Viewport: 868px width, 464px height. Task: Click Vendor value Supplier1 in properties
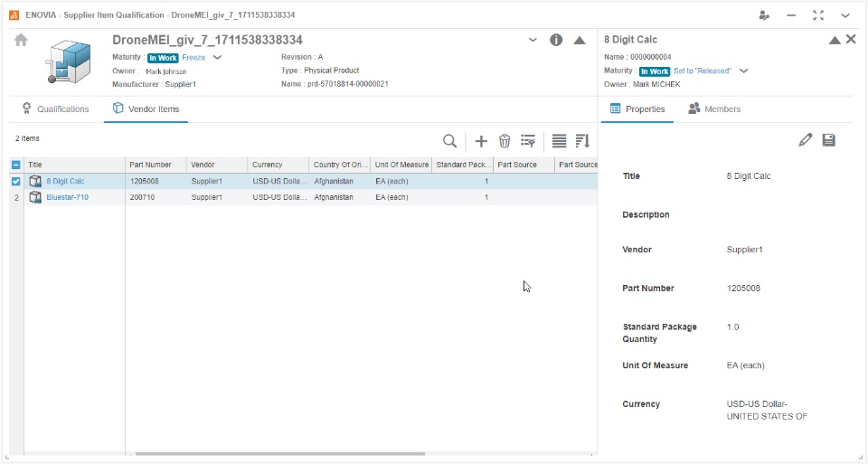[x=744, y=250]
